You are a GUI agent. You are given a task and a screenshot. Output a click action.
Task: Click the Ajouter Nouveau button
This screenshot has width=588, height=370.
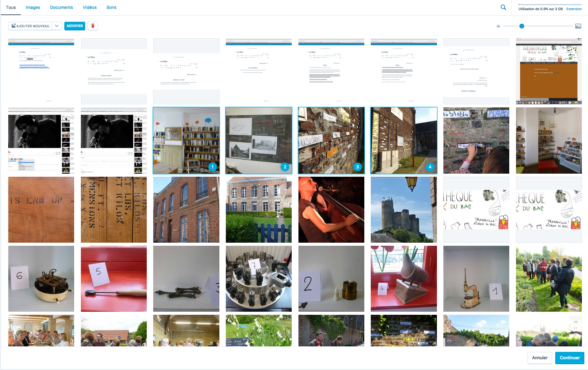[x=30, y=26]
